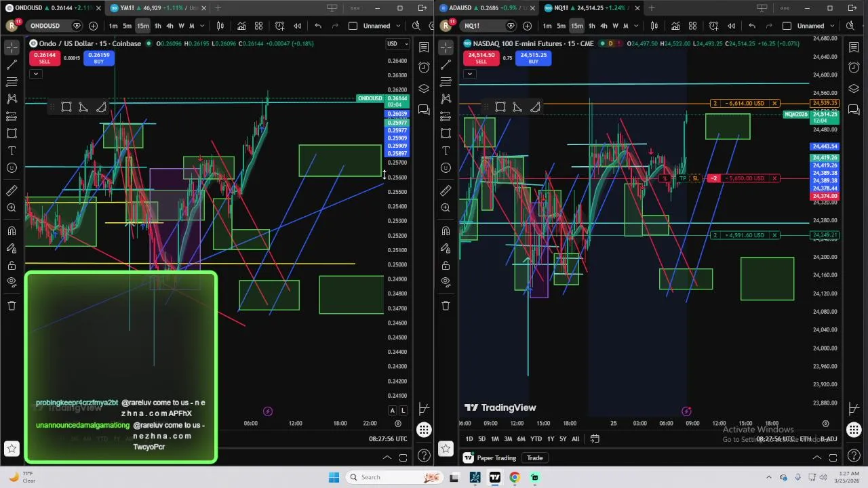Open the emoji icons tool in ONDOUSD window
The image size is (868, 488).
click(x=12, y=167)
